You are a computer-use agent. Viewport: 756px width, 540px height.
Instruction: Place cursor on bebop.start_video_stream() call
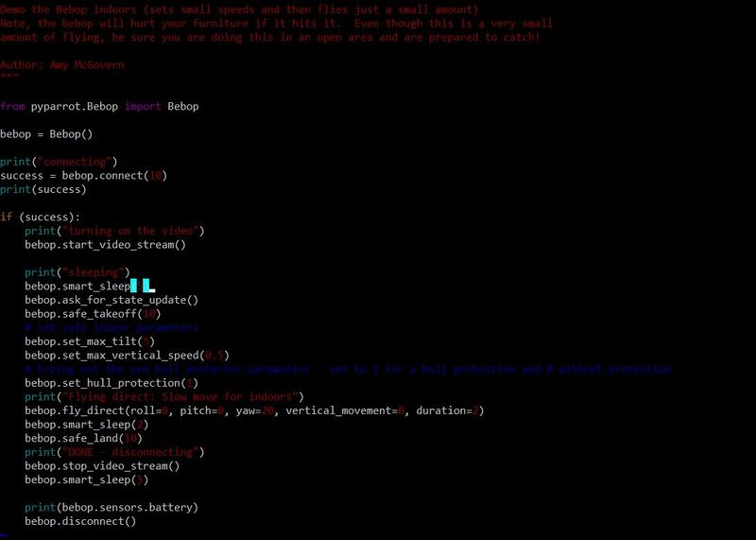[105, 245]
